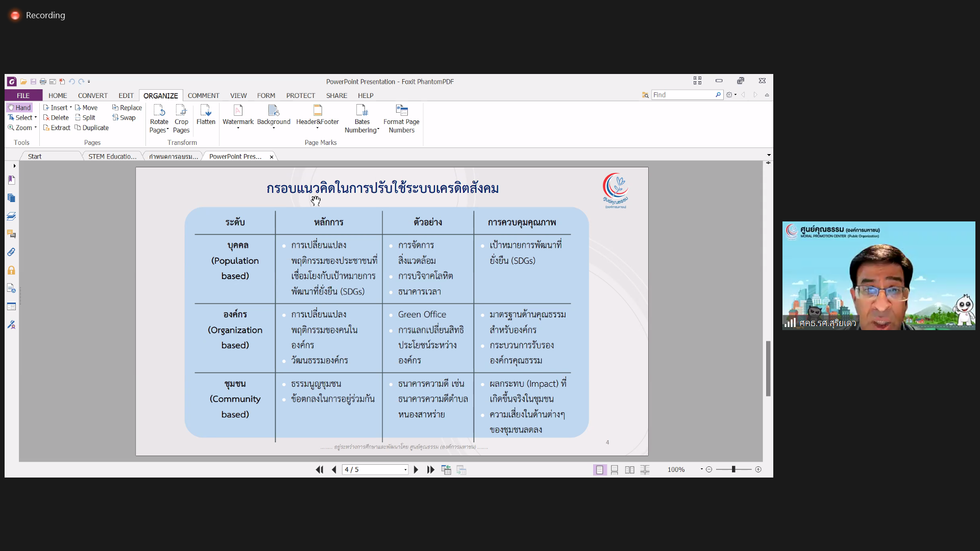Image resolution: width=980 pixels, height=551 pixels.
Task: Click the Save quick-access icon
Action: (x=33, y=82)
